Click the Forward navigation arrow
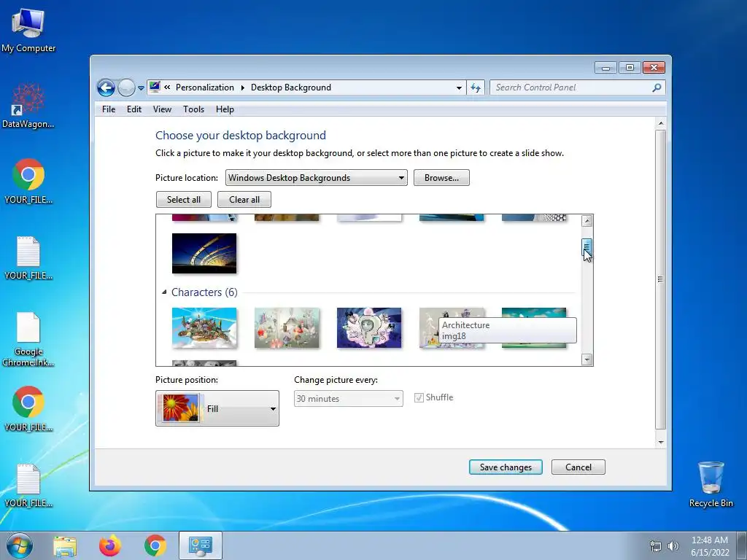 point(126,87)
